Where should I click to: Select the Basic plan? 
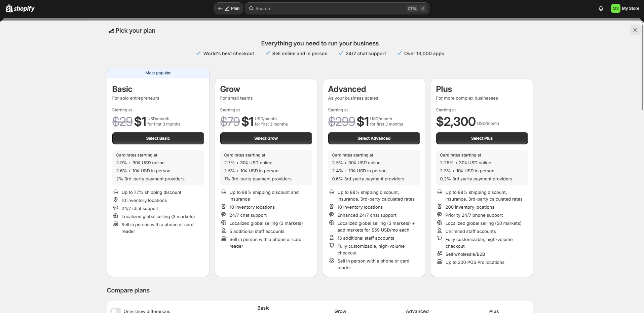(x=158, y=138)
